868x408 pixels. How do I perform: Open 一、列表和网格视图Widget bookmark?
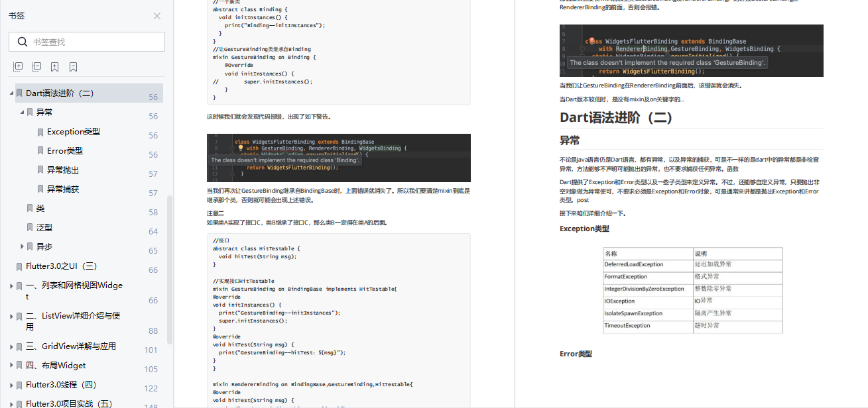[x=74, y=291]
